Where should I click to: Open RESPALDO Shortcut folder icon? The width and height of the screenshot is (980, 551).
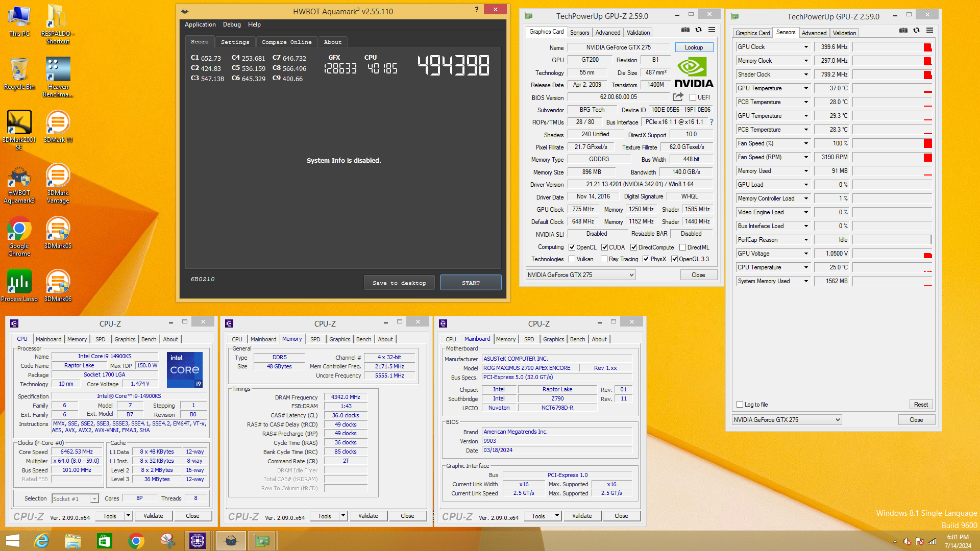click(x=58, y=24)
